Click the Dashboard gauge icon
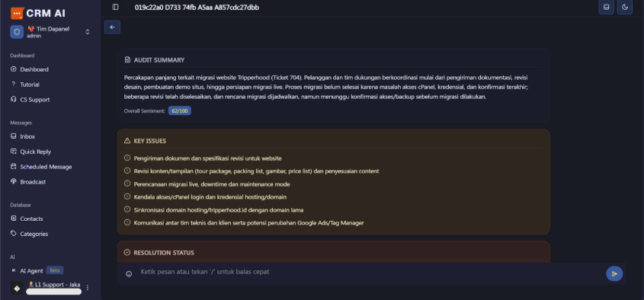This screenshot has height=300, width=644. [x=14, y=69]
